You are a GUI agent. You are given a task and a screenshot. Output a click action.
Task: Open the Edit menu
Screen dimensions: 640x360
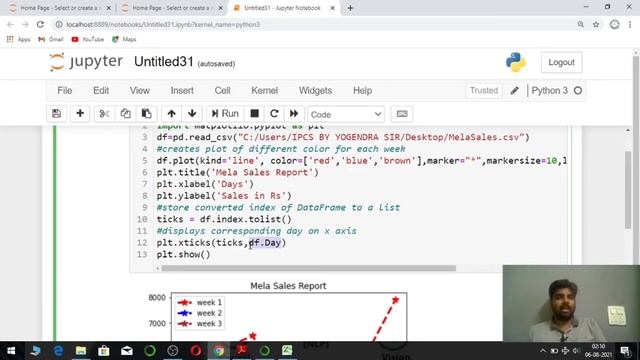pos(101,91)
